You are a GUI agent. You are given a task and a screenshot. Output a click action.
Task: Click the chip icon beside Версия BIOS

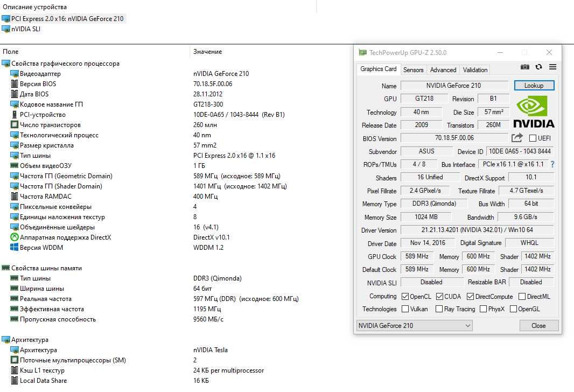15,84
